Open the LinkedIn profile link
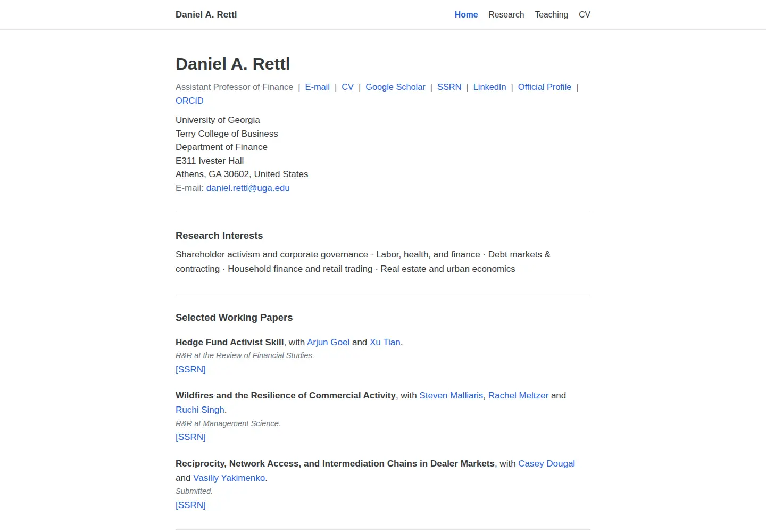This screenshot has width=766, height=532. click(x=489, y=87)
